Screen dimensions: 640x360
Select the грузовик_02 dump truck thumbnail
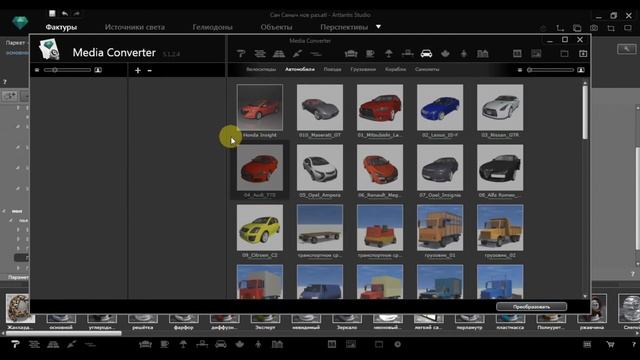pyautogui.click(x=500, y=227)
